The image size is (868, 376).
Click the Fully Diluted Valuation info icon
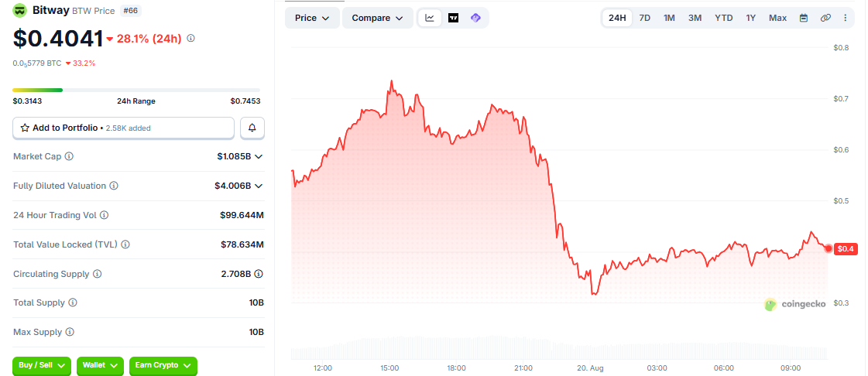(x=114, y=186)
